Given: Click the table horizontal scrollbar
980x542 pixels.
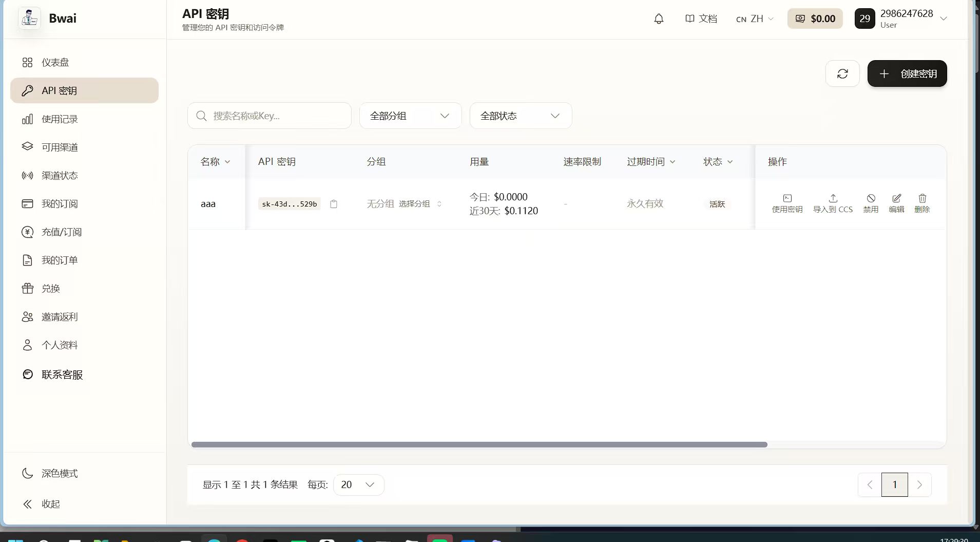Looking at the screenshot, I should 479,444.
